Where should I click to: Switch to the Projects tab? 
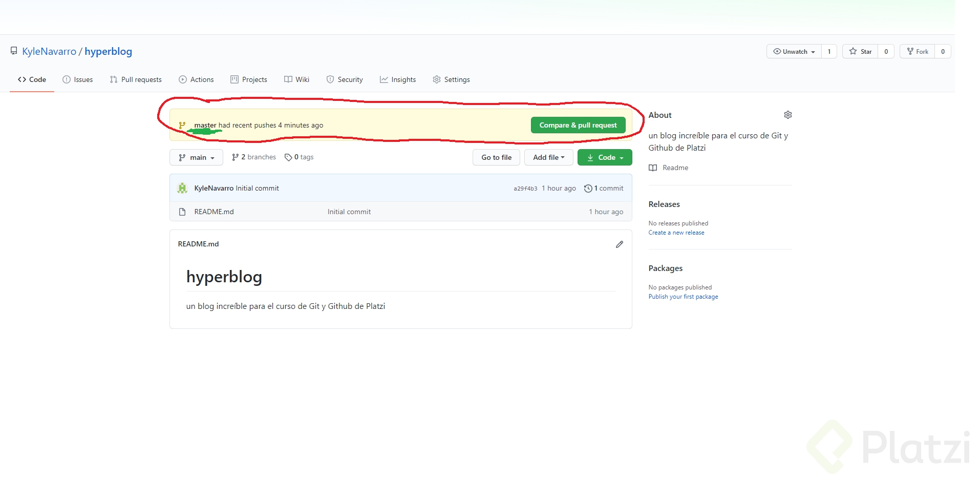pos(249,79)
